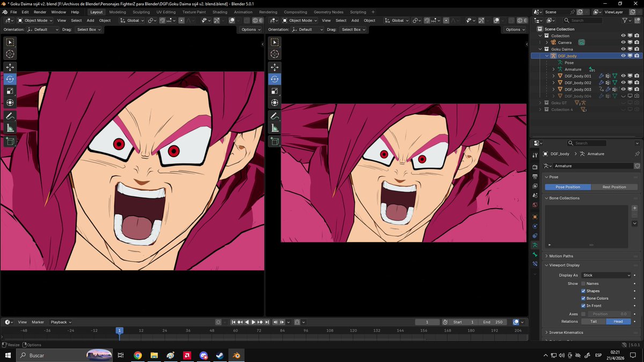This screenshot has height=362, width=644.
Task: Uncheck the Shapes checkbox
Action: point(583,291)
